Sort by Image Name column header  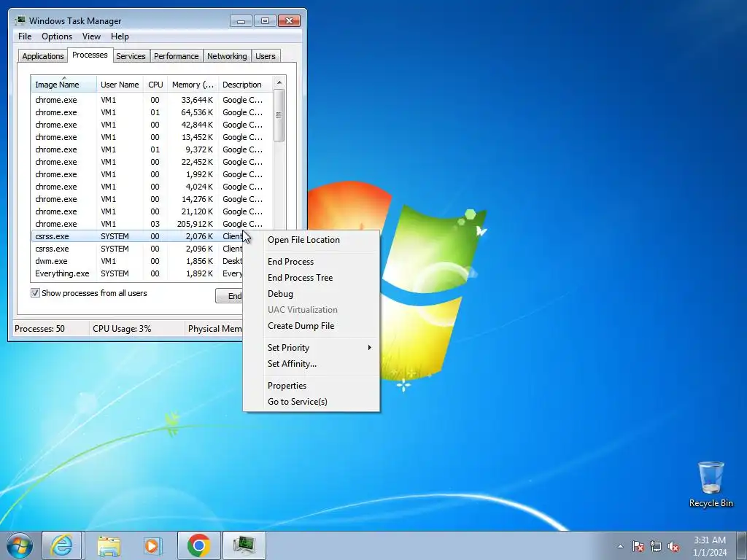[x=64, y=85]
